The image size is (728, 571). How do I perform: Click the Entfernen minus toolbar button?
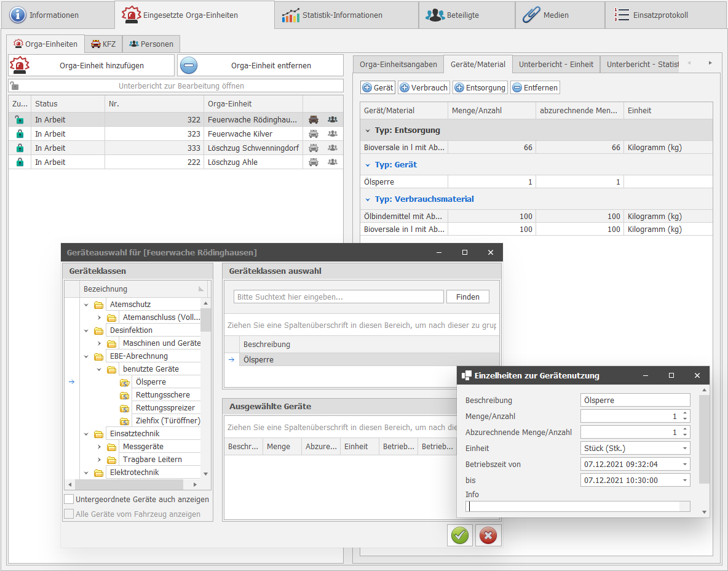click(x=535, y=87)
